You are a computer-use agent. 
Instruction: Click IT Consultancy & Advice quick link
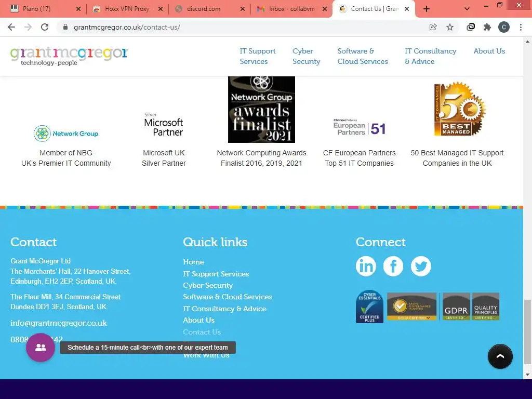tap(224, 309)
